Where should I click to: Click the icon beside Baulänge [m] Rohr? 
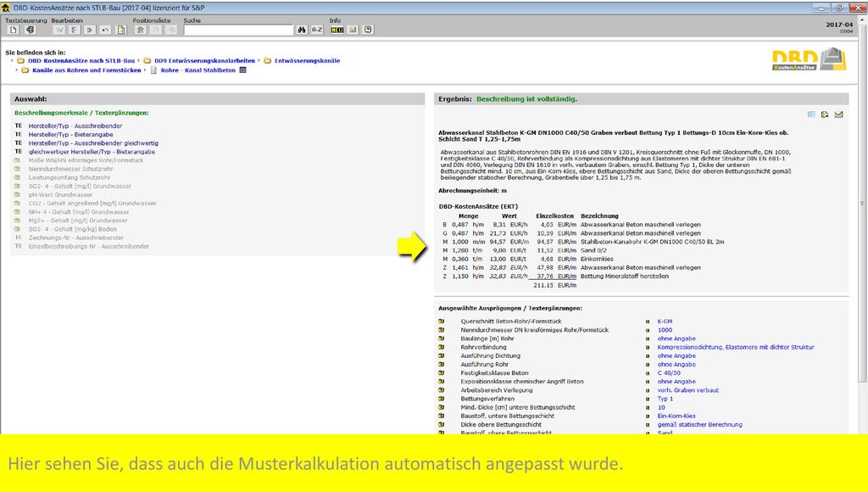[x=441, y=338]
